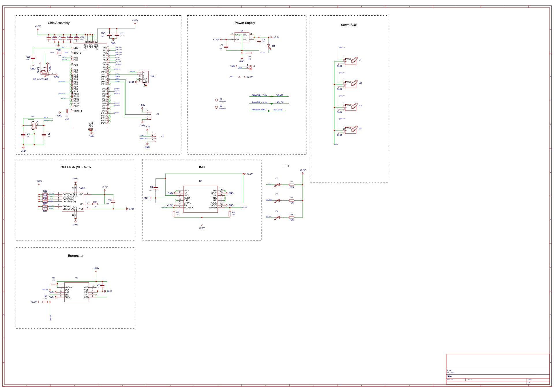Select servo motor M2 symbol
The image size is (554, 392).
point(351,84)
